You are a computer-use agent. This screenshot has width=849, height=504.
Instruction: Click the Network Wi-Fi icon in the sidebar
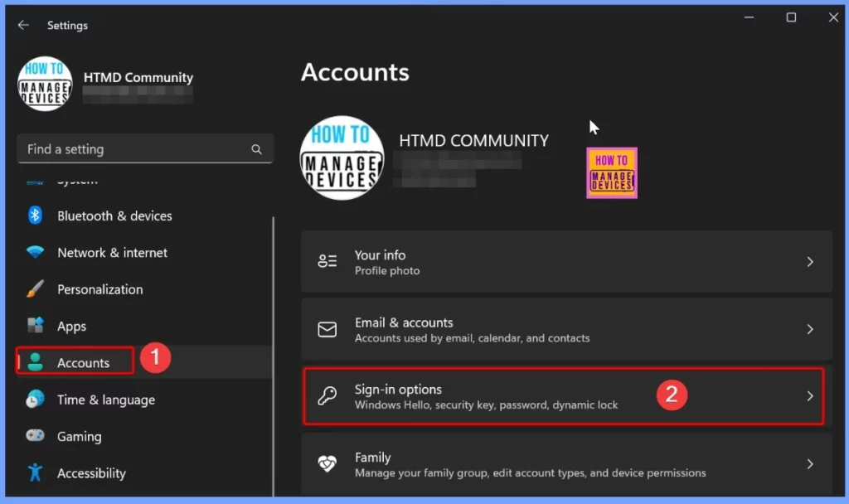coord(35,252)
